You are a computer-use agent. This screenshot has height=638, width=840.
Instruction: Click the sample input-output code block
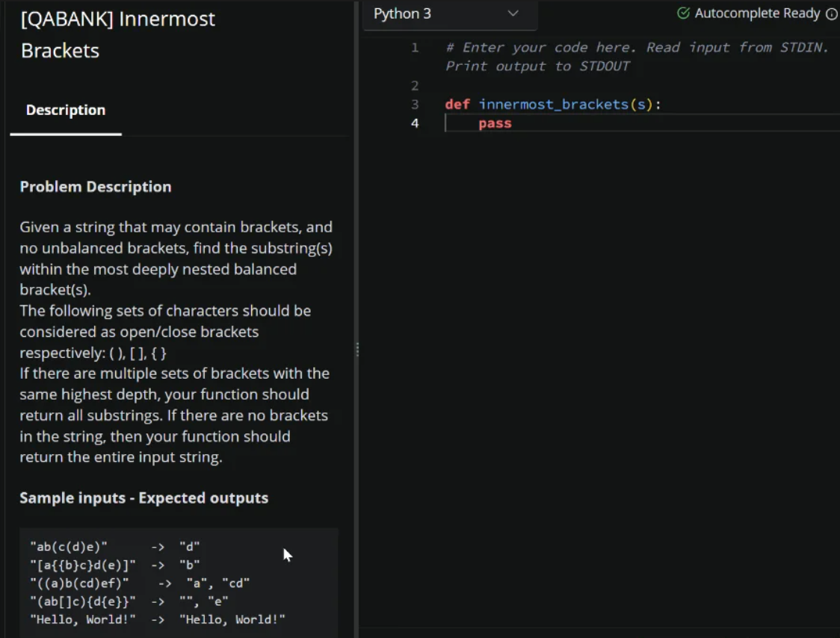[x=179, y=583]
